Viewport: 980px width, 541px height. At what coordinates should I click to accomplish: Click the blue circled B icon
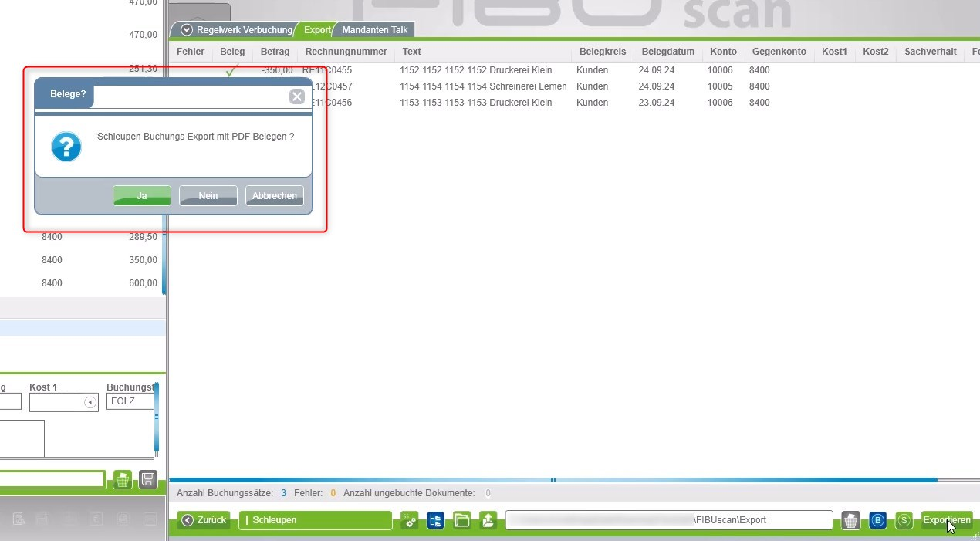[x=877, y=520]
